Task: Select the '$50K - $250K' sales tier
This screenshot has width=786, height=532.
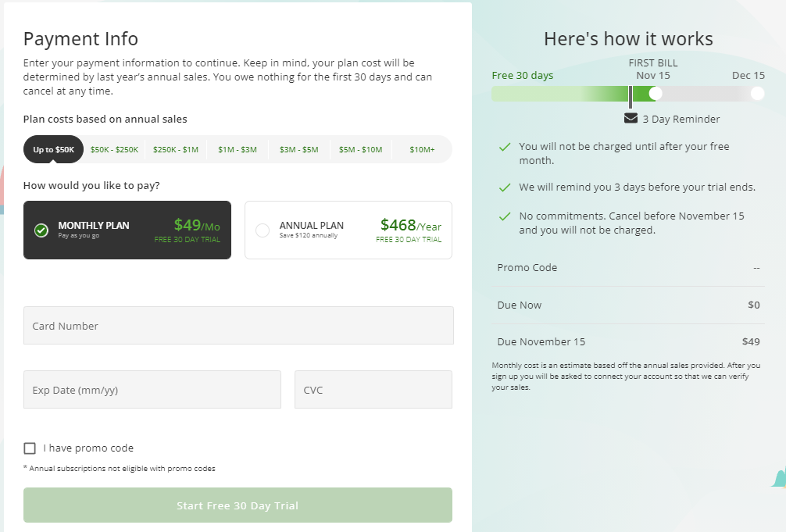Action: [x=113, y=148]
